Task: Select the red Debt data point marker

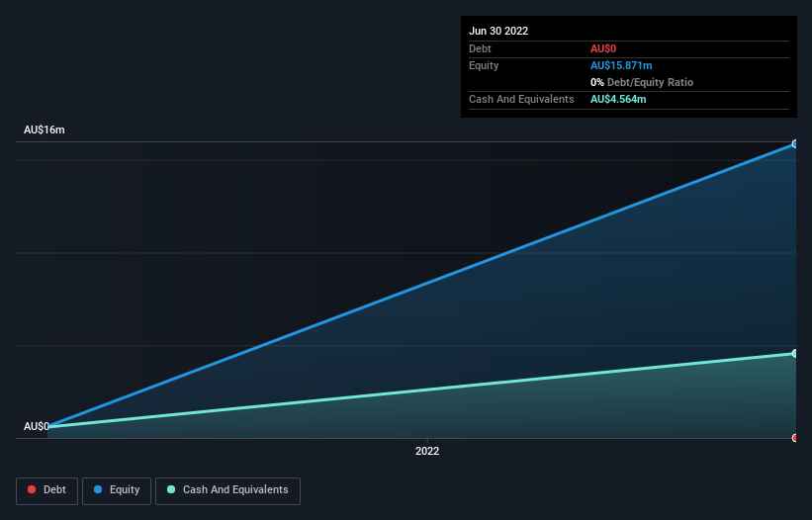Action: point(795,438)
